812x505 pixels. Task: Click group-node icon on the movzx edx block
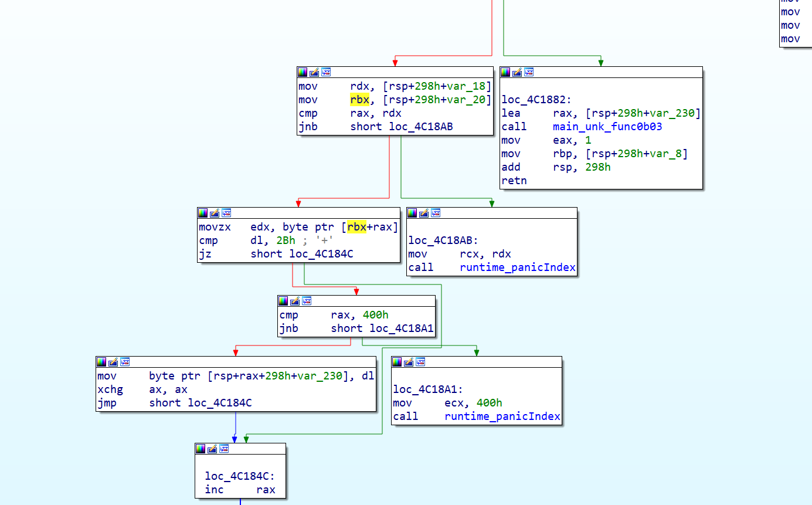226,213
